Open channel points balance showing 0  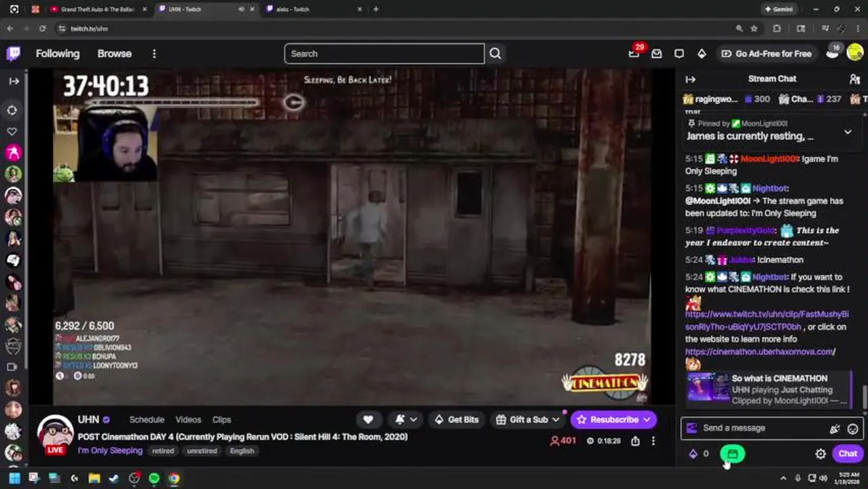click(699, 454)
